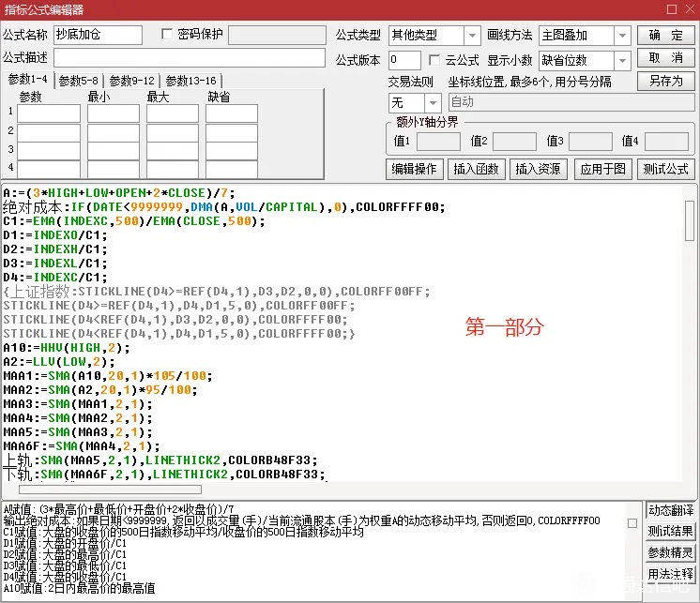Switch to the 参数5-8 tab
The width and height of the screenshot is (700, 603).
(x=79, y=81)
